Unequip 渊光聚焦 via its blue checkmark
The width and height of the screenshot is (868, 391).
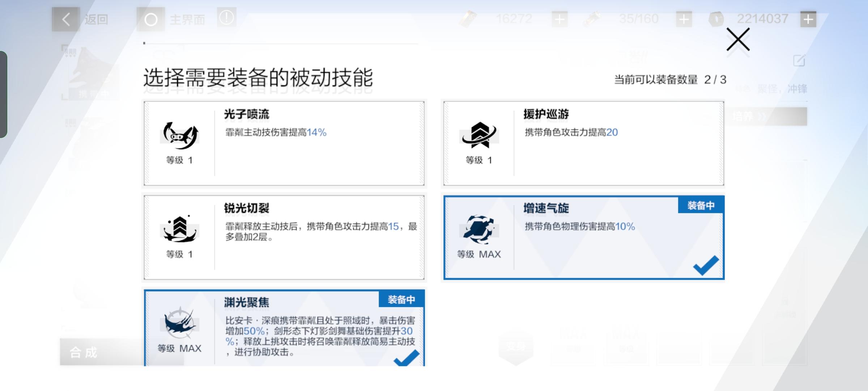tap(407, 358)
